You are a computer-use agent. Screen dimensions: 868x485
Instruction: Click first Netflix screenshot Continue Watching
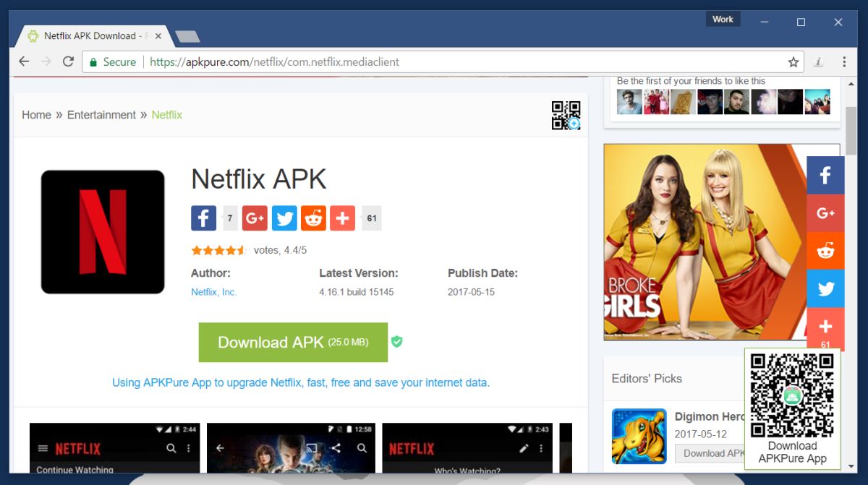114,449
